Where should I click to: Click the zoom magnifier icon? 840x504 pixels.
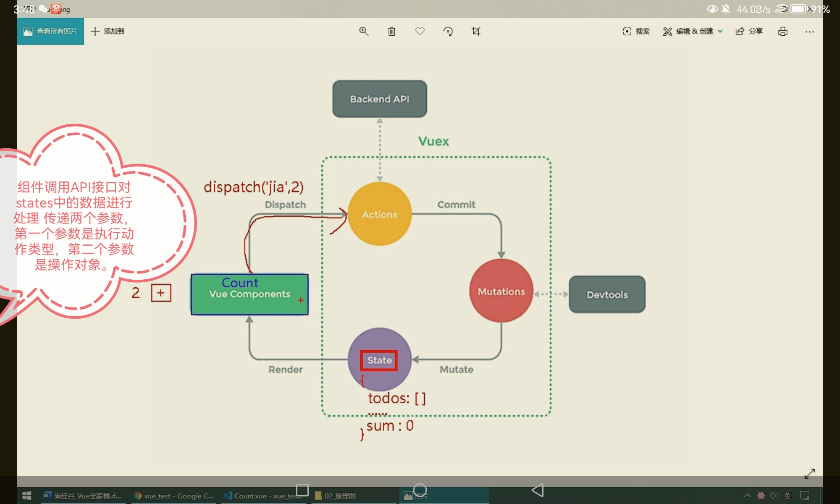(364, 31)
